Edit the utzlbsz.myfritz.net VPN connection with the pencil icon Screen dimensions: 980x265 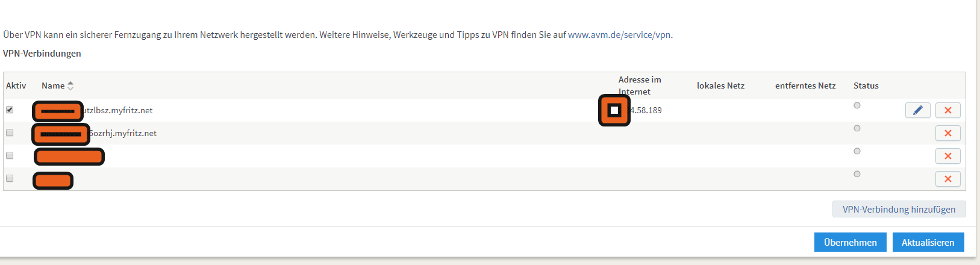(x=917, y=110)
